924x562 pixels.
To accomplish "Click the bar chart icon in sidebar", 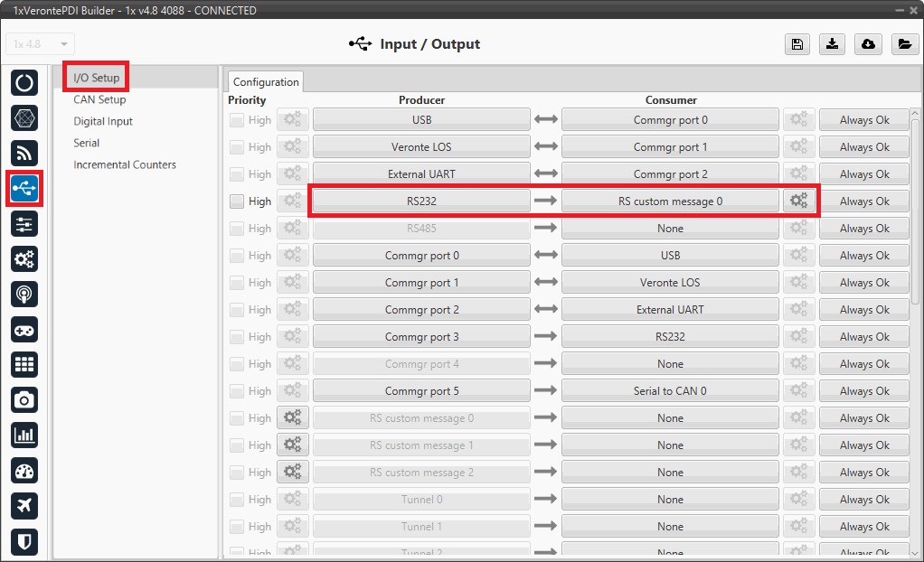I will pyautogui.click(x=24, y=435).
